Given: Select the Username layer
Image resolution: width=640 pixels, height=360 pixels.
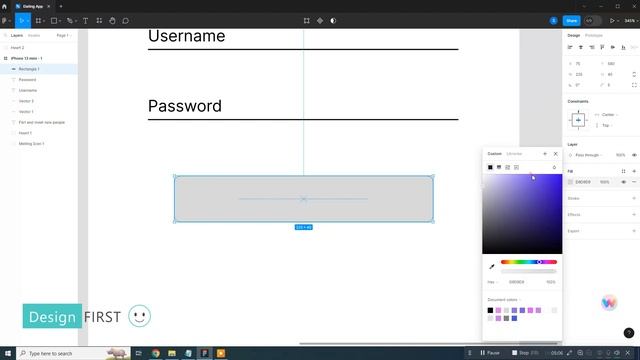Looking at the screenshot, I should [x=28, y=90].
